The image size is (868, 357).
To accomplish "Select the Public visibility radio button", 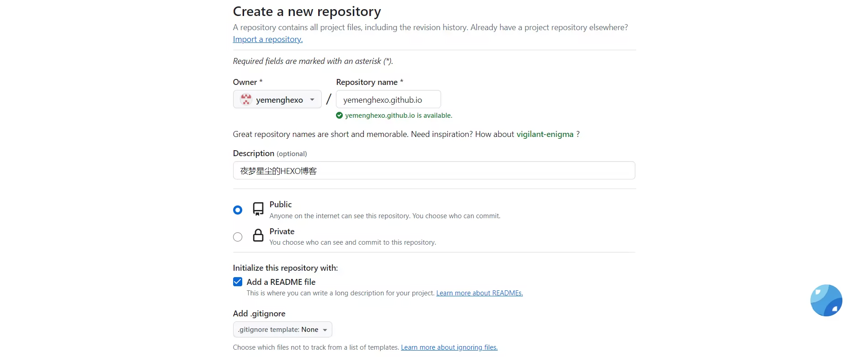I will point(238,210).
